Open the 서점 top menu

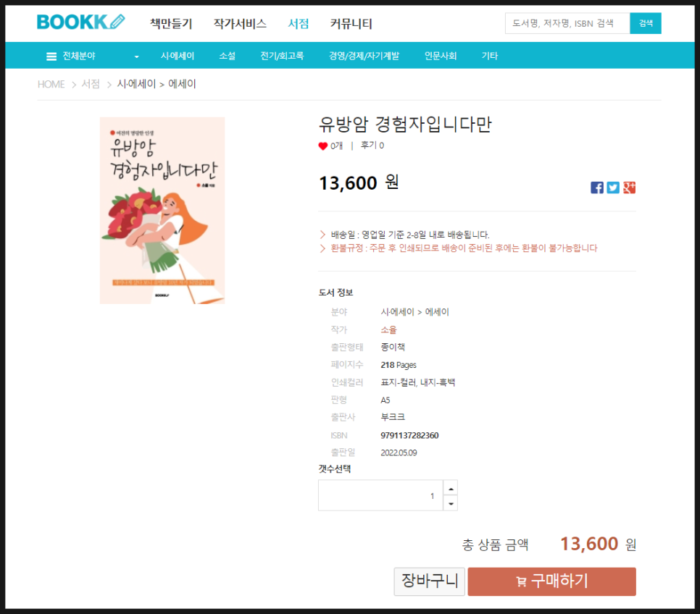pyautogui.click(x=299, y=24)
